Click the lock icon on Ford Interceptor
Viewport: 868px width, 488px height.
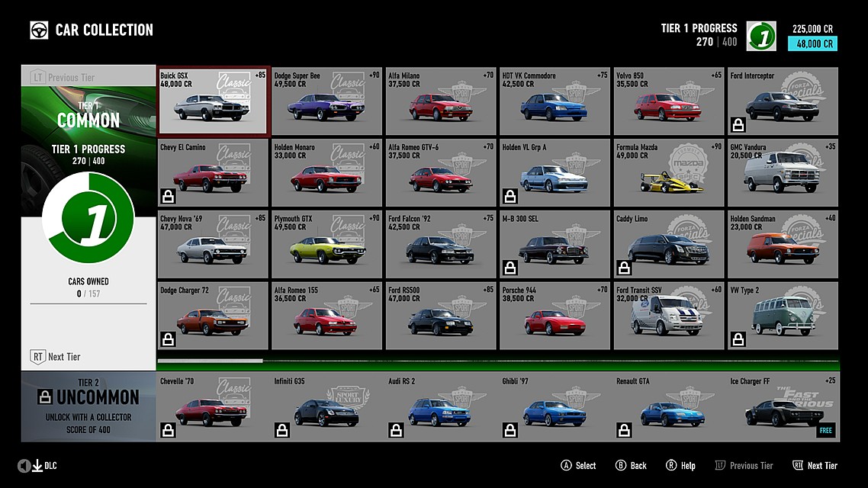tap(738, 124)
